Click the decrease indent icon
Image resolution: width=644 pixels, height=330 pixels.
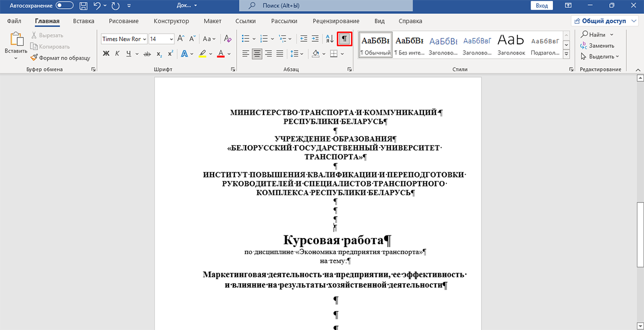(x=303, y=39)
